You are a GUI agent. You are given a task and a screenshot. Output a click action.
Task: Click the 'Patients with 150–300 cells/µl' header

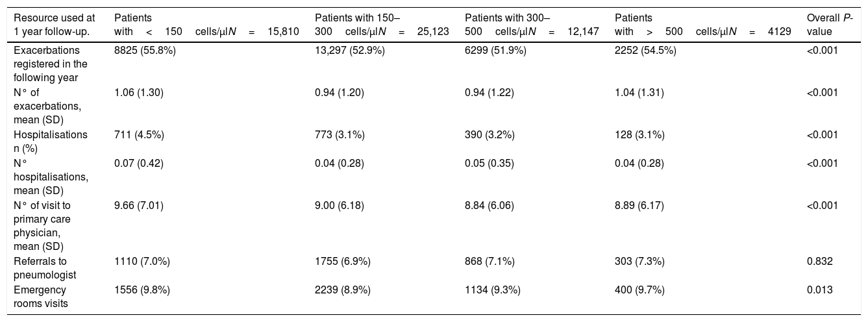381,24
